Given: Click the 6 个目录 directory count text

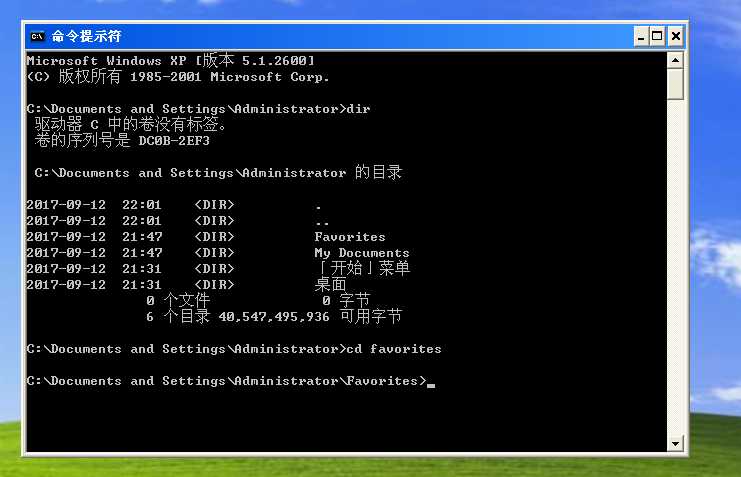Looking at the screenshot, I should pos(178,316).
